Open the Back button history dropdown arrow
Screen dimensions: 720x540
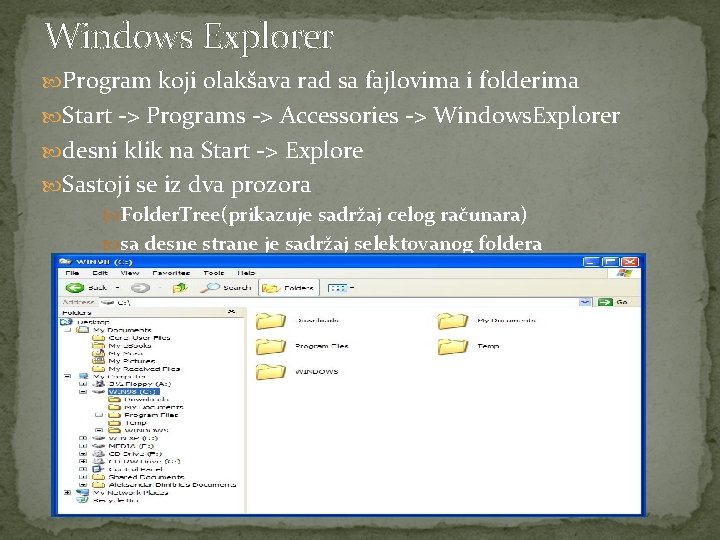coord(118,288)
